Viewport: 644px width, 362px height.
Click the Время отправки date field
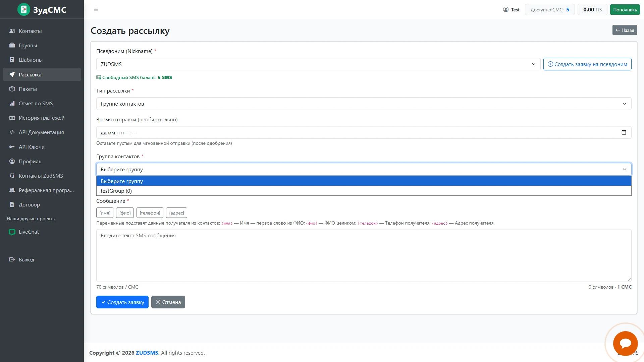pyautogui.click(x=364, y=132)
